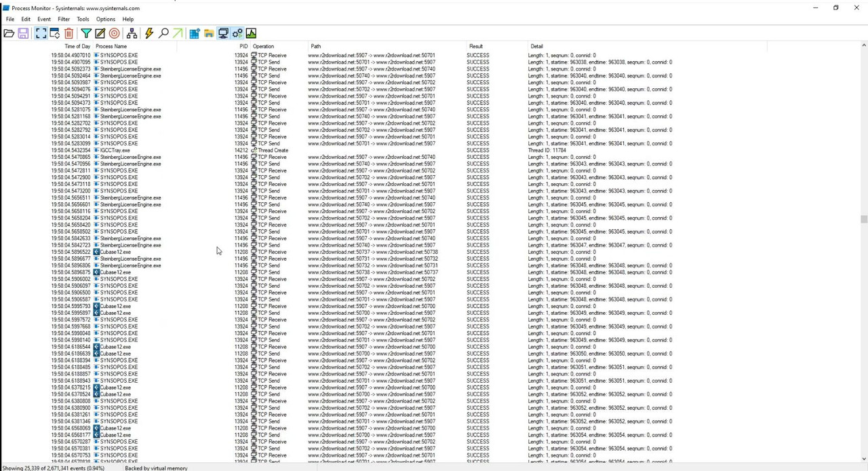Open the Options menu
868x471 pixels.
(106, 19)
